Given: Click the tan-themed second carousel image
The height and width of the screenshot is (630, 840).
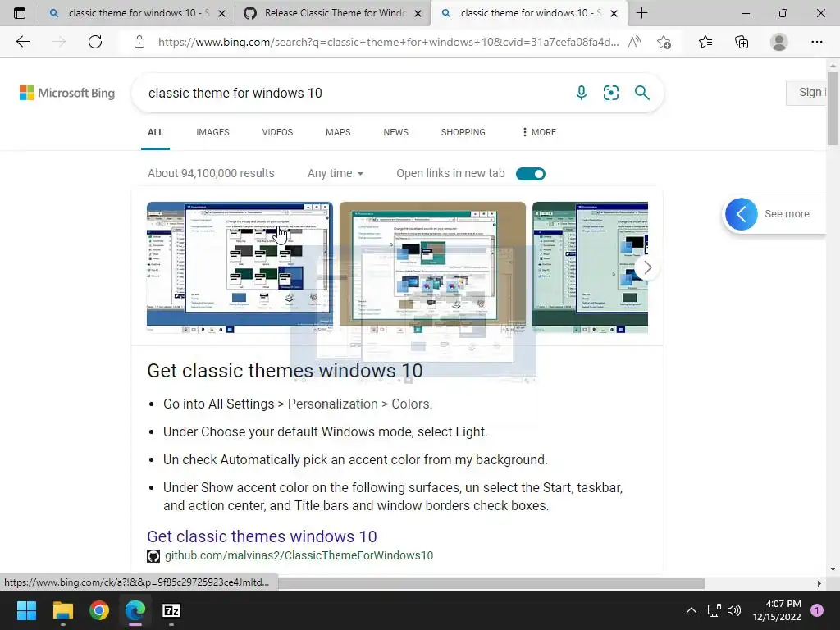Looking at the screenshot, I should tap(432, 267).
